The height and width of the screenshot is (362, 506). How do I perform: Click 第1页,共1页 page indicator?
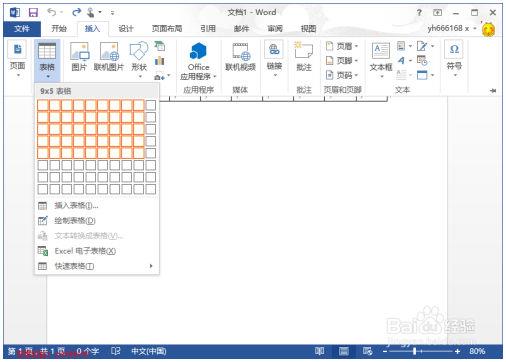36,351
